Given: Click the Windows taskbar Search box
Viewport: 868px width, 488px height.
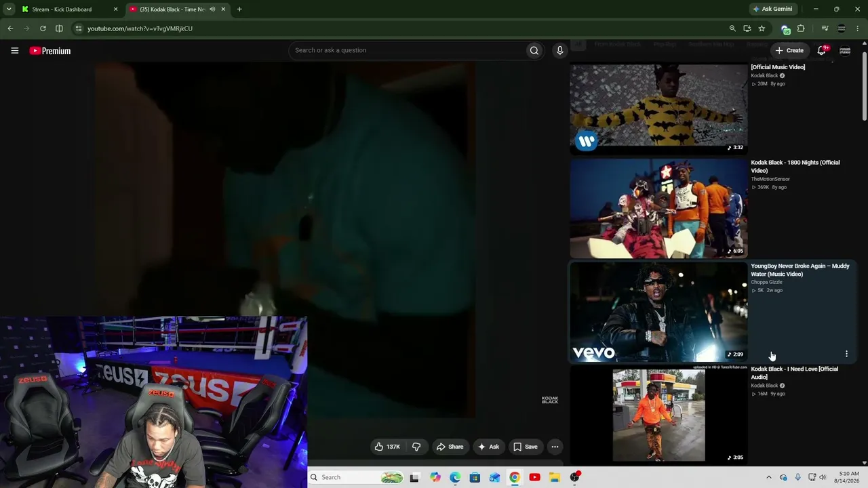Looking at the screenshot, I should coord(357,477).
